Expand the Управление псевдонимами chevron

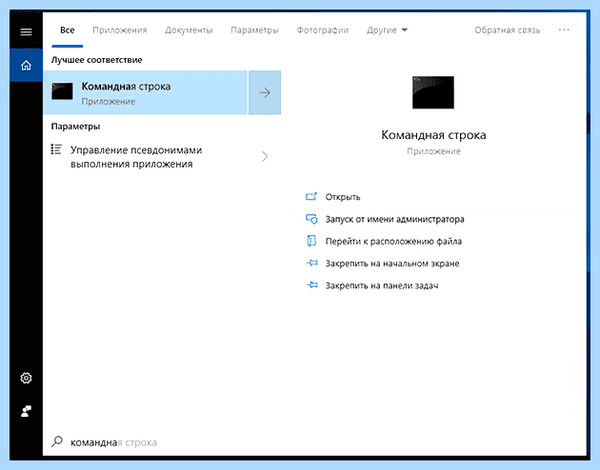pos(265,157)
